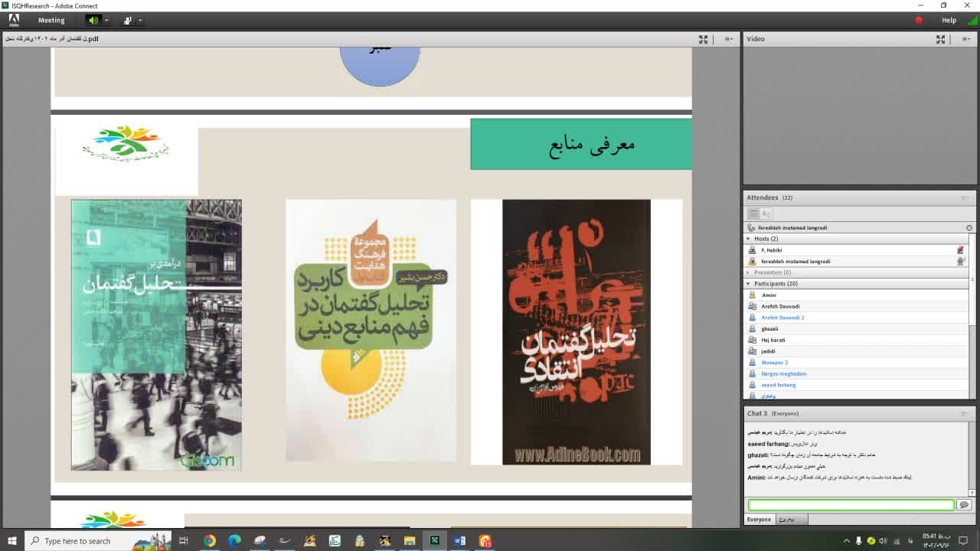Click the raise hand status icon
Screen dimensions: 980x551
click(127, 21)
